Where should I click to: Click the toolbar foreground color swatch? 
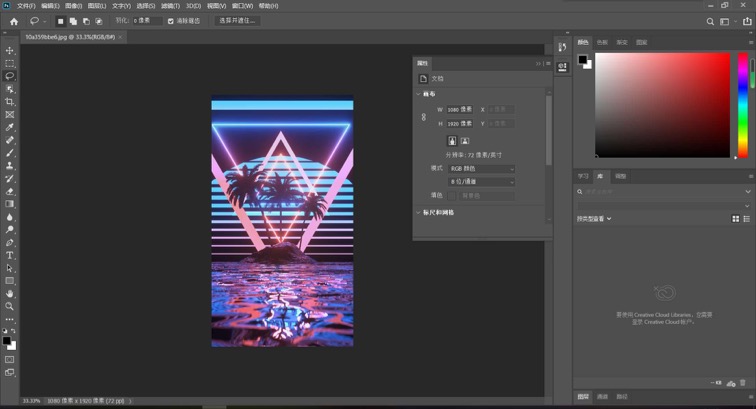point(7,341)
